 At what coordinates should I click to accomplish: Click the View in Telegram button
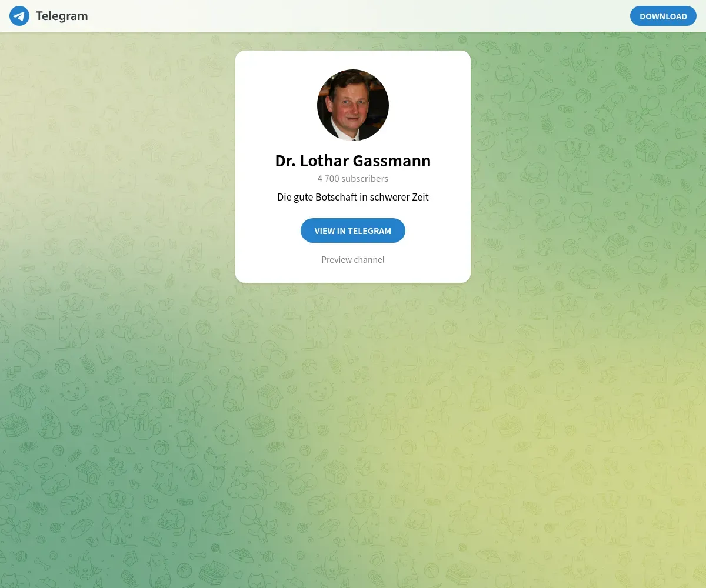[x=353, y=230]
